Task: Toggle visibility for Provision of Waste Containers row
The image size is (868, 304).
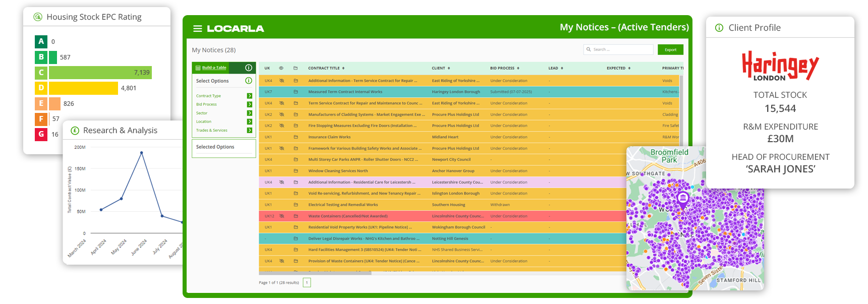Action: click(282, 261)
